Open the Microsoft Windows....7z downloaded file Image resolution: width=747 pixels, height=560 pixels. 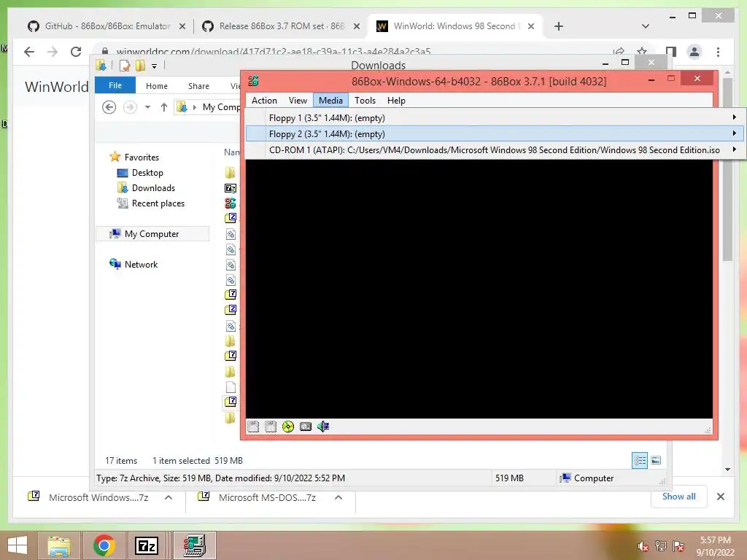coord(88,497)
